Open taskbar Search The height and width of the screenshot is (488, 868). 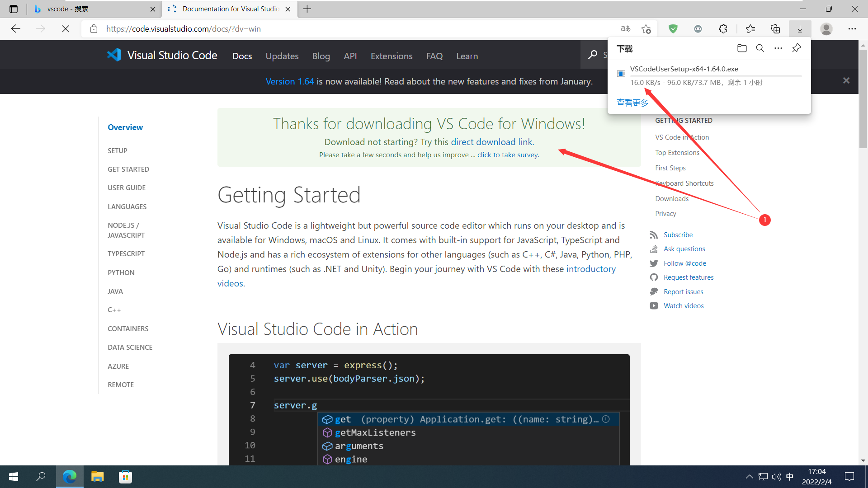(41, 477)
